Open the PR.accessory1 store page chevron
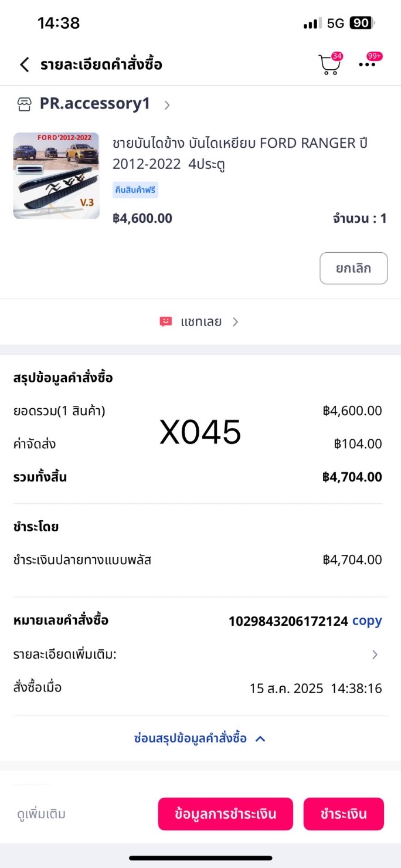This screenshot has width=401, height=868. [x=167, y=105]
